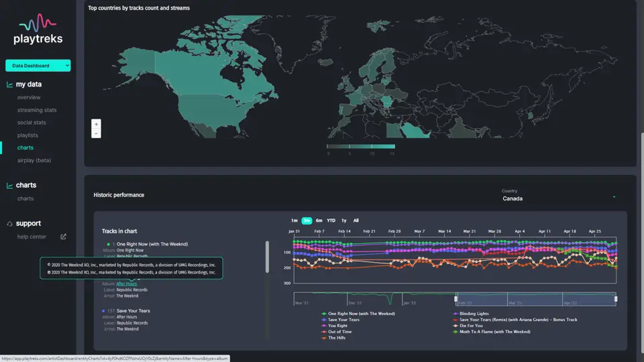644x362 pixels.
Task: Open the overview page
Action: click(29, 97)
